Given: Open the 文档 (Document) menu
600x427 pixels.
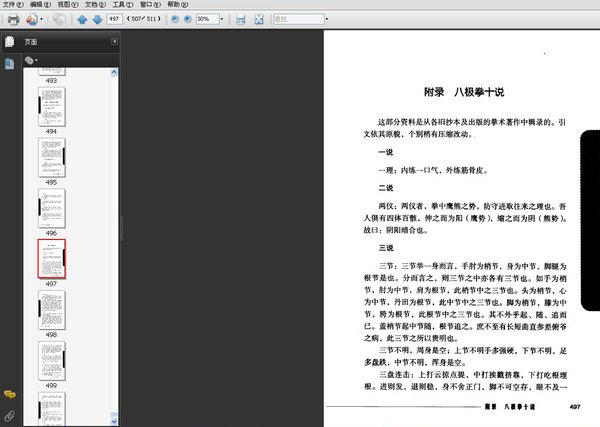Looking at the screenshot, I should tap(95, 5).
